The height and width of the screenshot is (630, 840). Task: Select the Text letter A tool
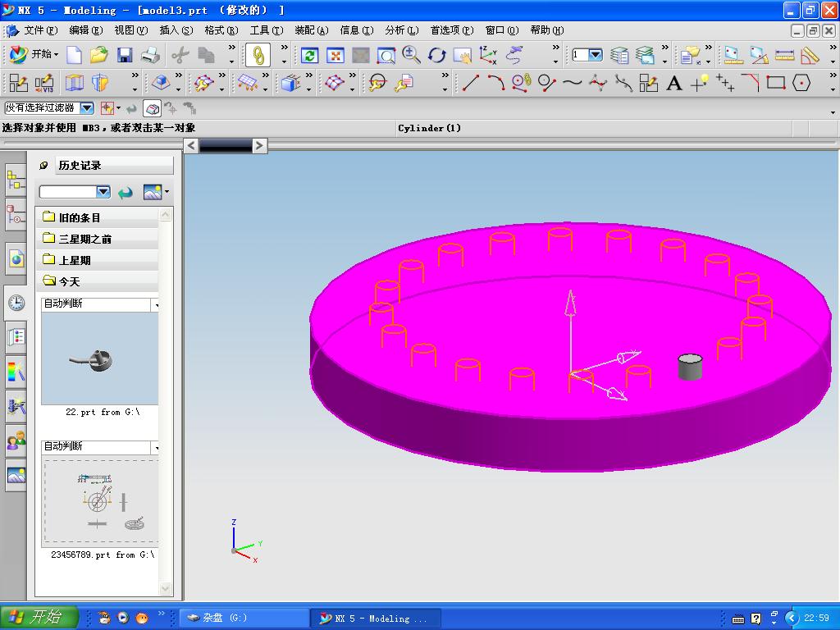click(x=674, y=83)
